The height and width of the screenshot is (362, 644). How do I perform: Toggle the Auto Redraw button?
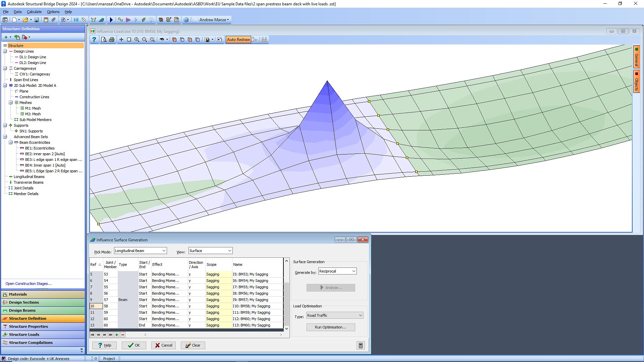coord(238,40)
